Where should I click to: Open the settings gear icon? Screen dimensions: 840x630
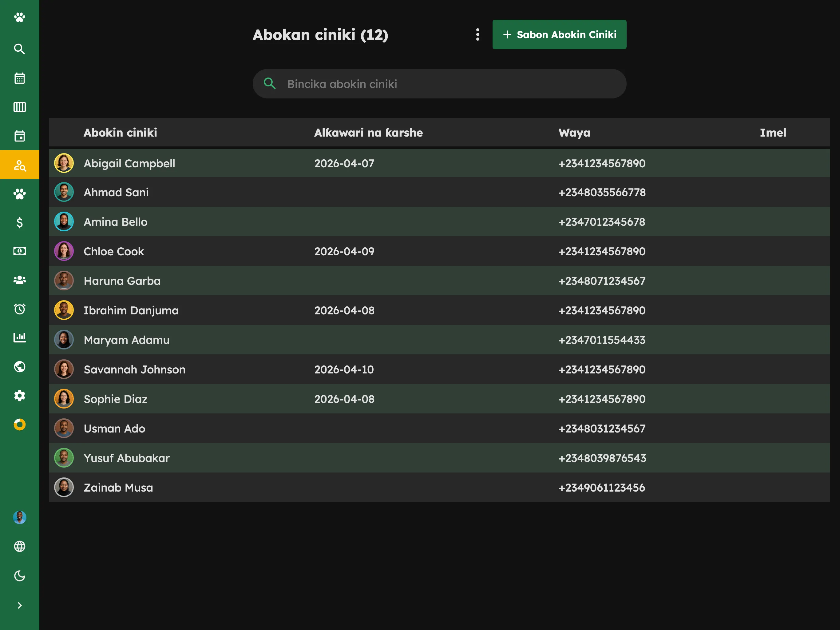pos(19,396)
